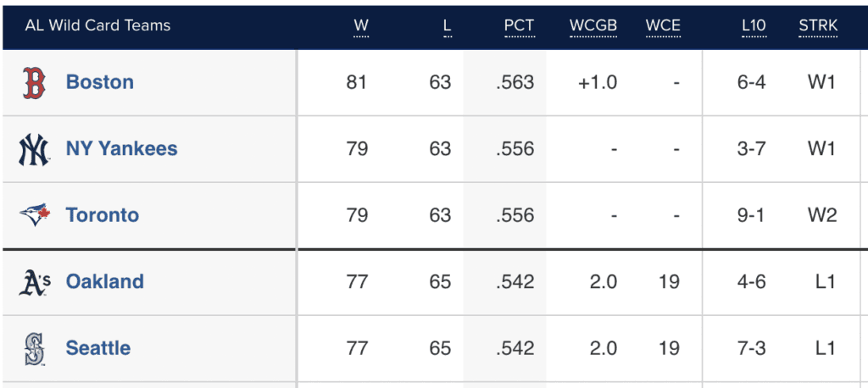This screenshot has width=868, height=388.
Task: Click the NY Yankees logo icon
Action: (34, 149)
